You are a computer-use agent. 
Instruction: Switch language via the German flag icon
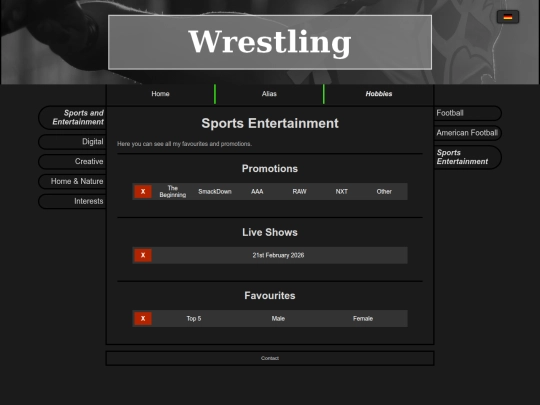tap(508, 17)
